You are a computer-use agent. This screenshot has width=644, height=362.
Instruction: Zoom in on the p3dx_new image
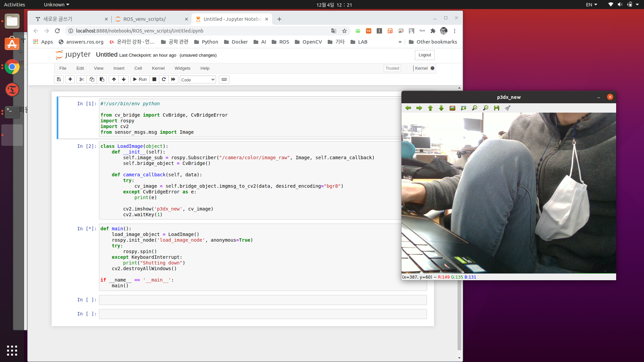[x=474, y=108]
